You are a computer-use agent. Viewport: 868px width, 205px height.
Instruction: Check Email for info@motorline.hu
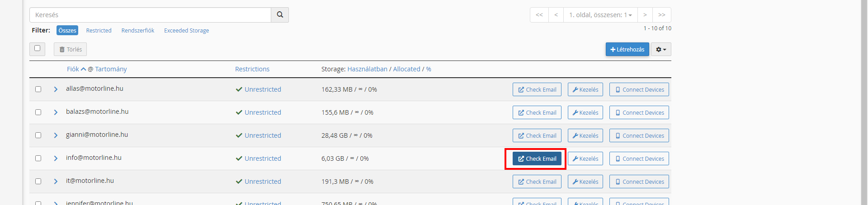pyautogui.click(x=537, y=158)
